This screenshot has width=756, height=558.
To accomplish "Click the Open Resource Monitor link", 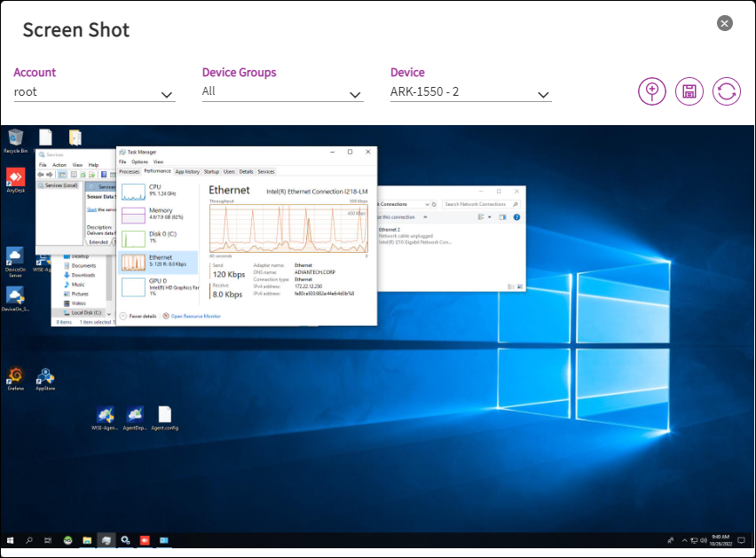I will pyautogui.click(x=195, y=316).
